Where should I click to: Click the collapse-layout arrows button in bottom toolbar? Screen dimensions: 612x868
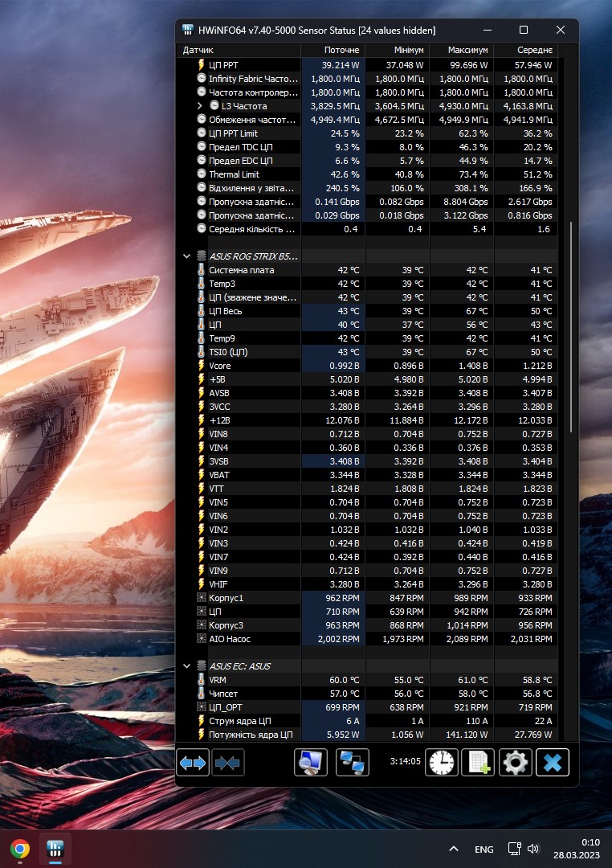(x=227, y=763)
